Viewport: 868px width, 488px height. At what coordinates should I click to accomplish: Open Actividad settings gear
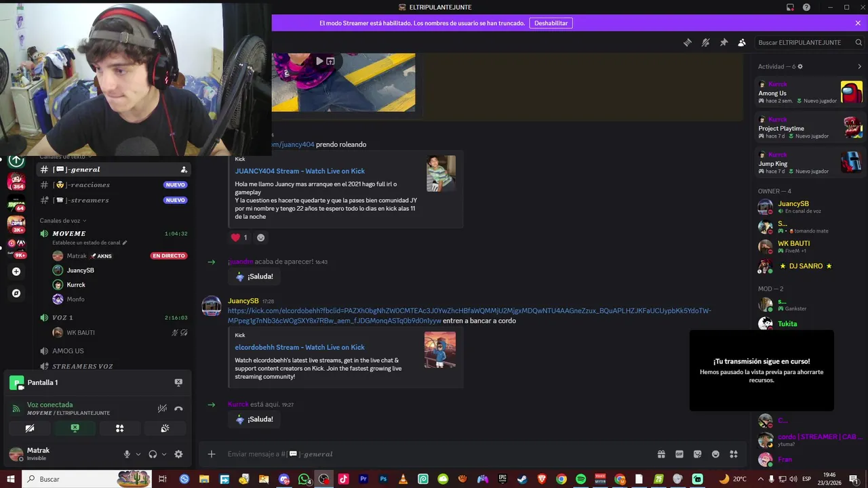point(800,66)
